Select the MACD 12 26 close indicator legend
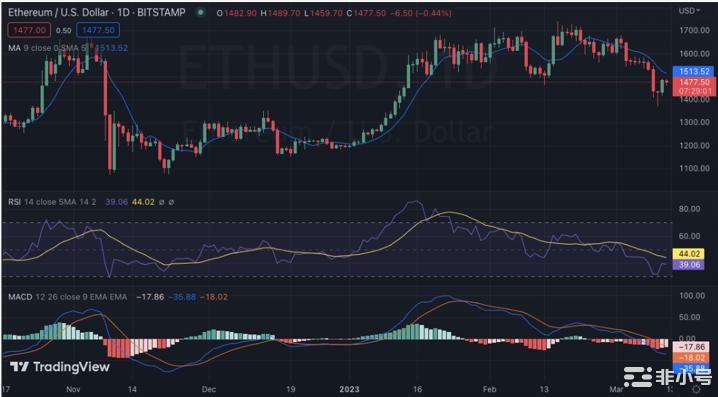Screen dimensions: 718x397 [67, 297]
